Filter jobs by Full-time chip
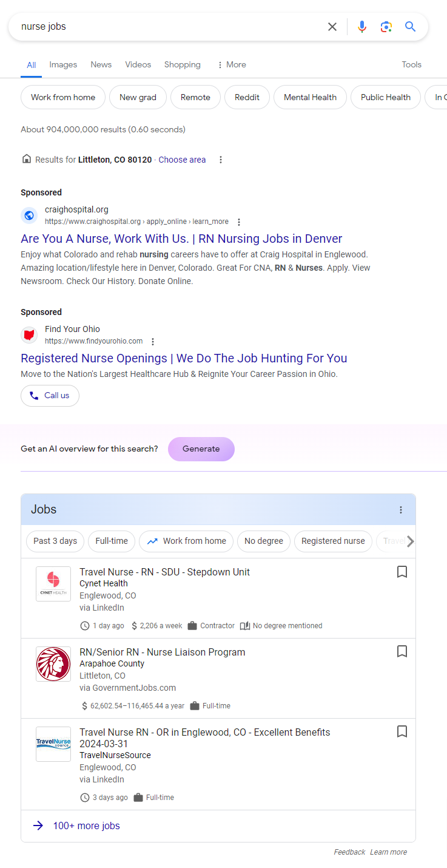This screenshot has height=868, width=447. 112,541
